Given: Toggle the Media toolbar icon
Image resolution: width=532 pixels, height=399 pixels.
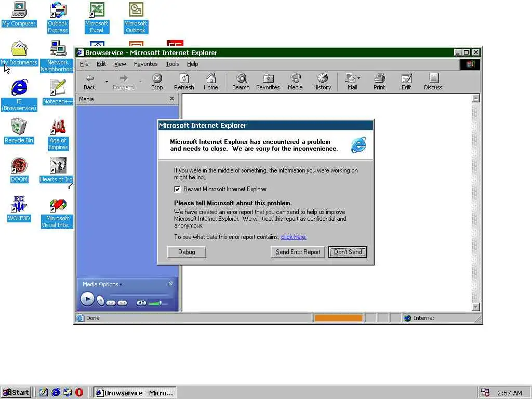Looking at the screenshot, I should [x=295, y=82].
